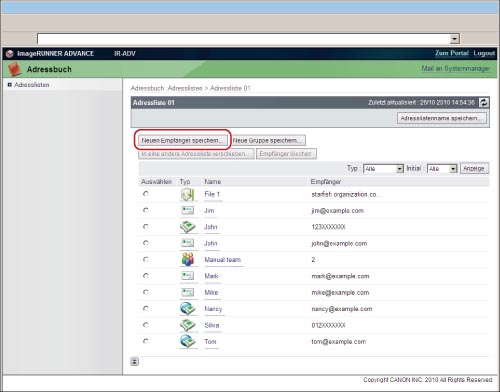Click the imageRUNNER ADVANCE logo icon
Viewport: 500px width, 392px height.
(10, 53)
